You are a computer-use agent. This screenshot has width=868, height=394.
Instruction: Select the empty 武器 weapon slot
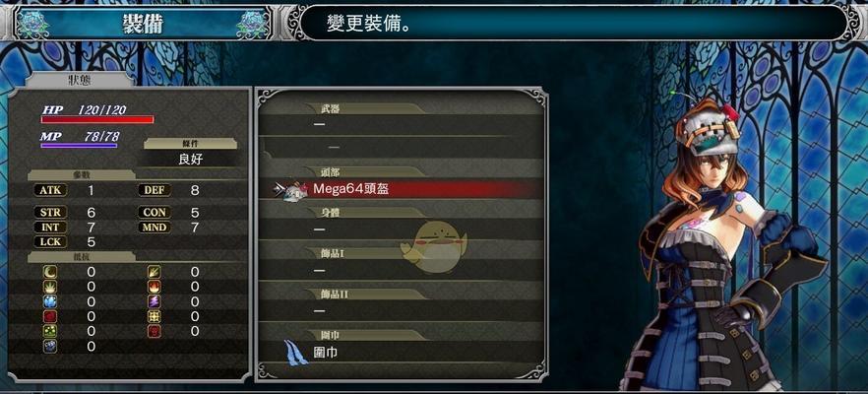point(402,123)
